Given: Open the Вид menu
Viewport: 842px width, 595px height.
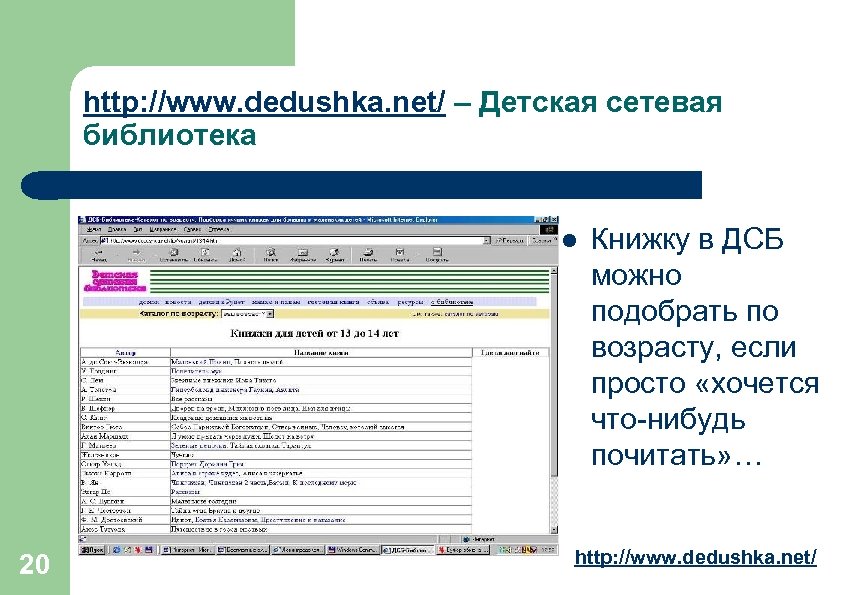Looking at the screenshot, I should (135, 228).
